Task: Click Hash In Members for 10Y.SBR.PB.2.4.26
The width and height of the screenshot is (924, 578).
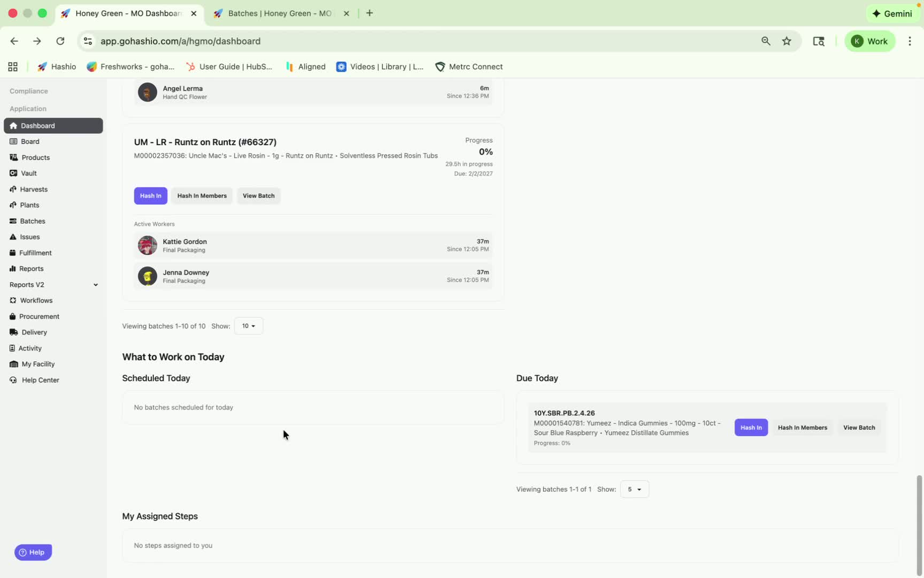Action: (803, 428)
